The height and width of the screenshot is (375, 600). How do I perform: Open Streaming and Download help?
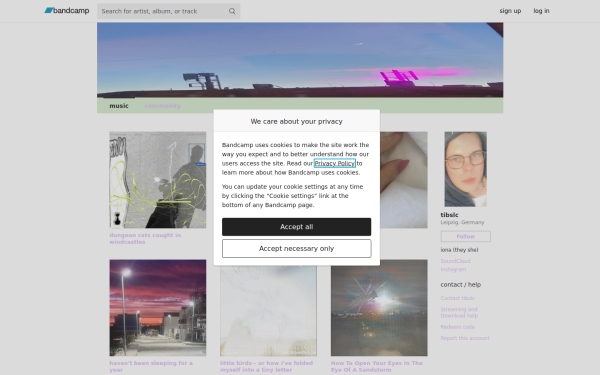point(459,312)
